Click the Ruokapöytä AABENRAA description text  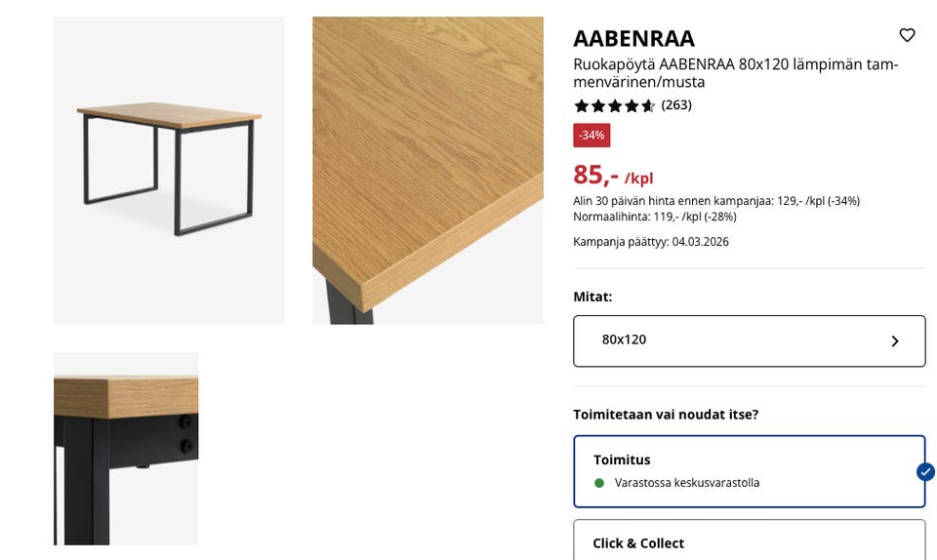735,73
